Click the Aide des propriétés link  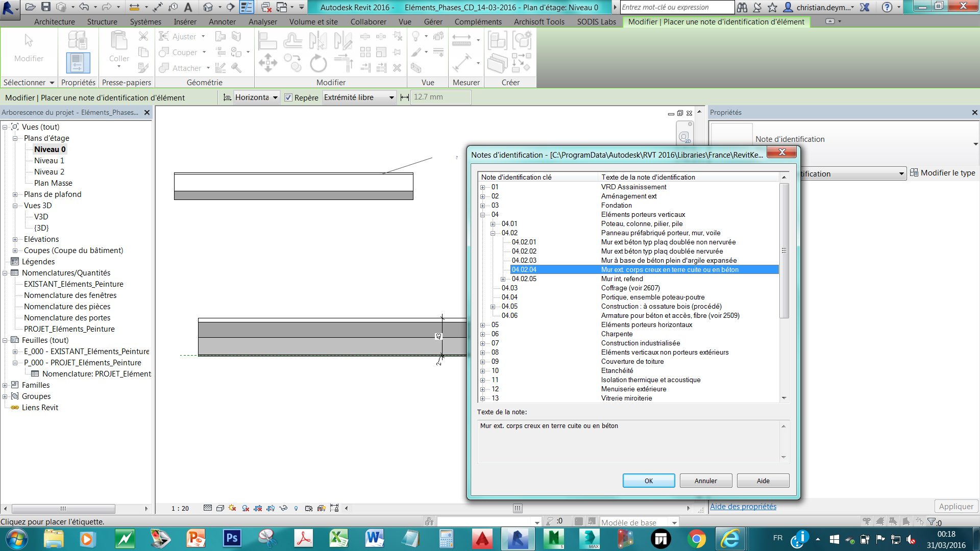(743, 506)
